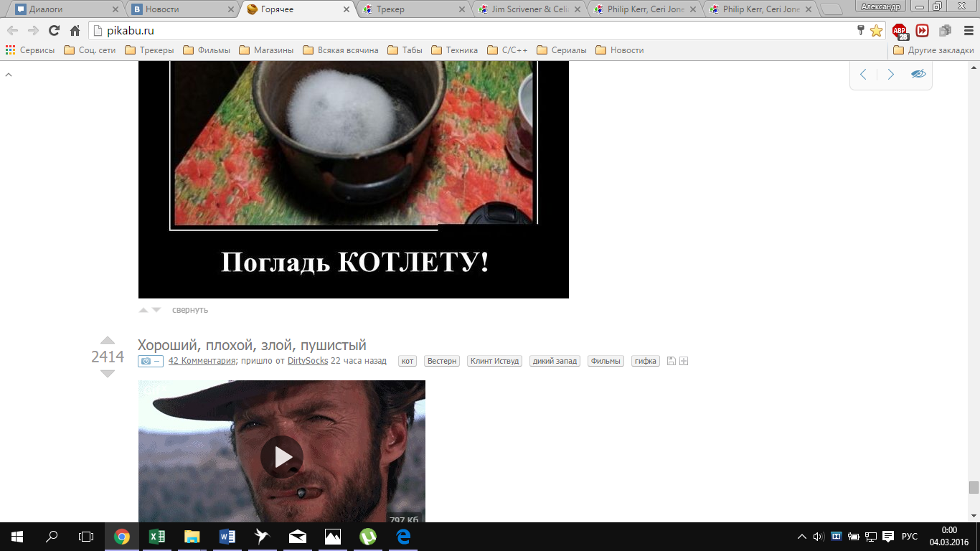Open the 42 Комментария link
Image resolution: width=980 pixels, height=551 pixels.
202,361
